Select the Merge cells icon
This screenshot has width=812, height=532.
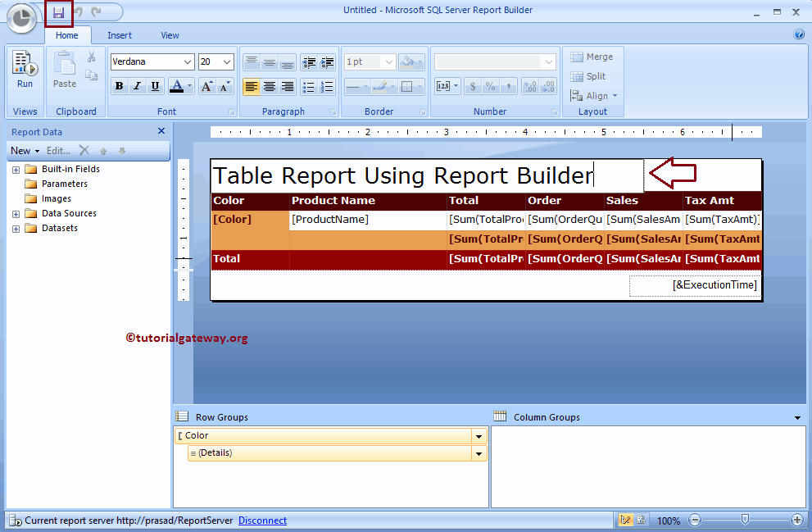(592, 57)
